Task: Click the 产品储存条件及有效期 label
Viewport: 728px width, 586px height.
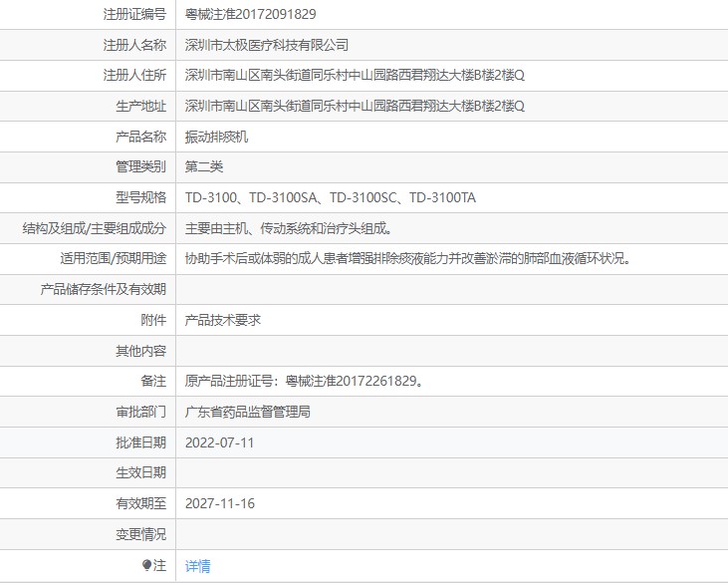Action: click(103, 290)
